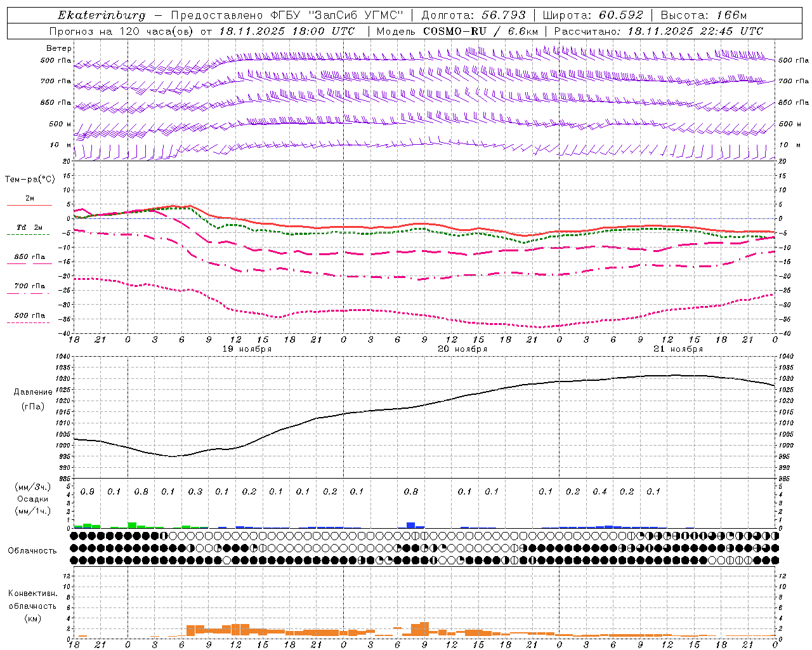
Task: Click the 21 ноября date label
Action: click(678, 349)
